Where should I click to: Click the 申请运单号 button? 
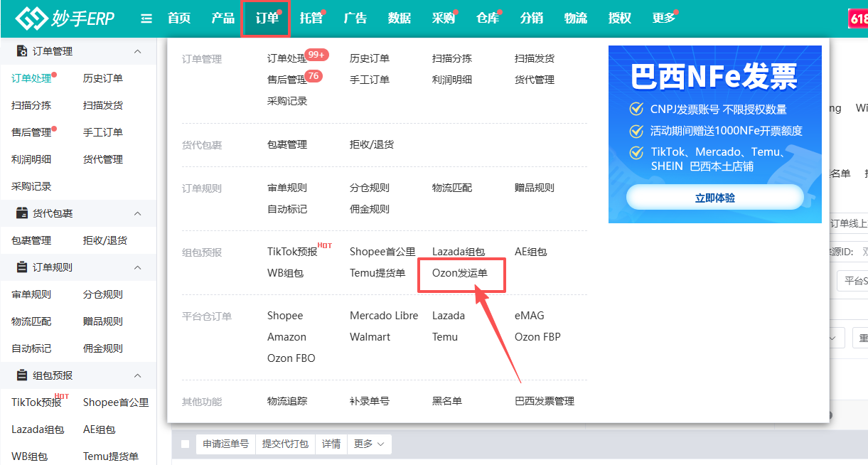click(226, 444)
